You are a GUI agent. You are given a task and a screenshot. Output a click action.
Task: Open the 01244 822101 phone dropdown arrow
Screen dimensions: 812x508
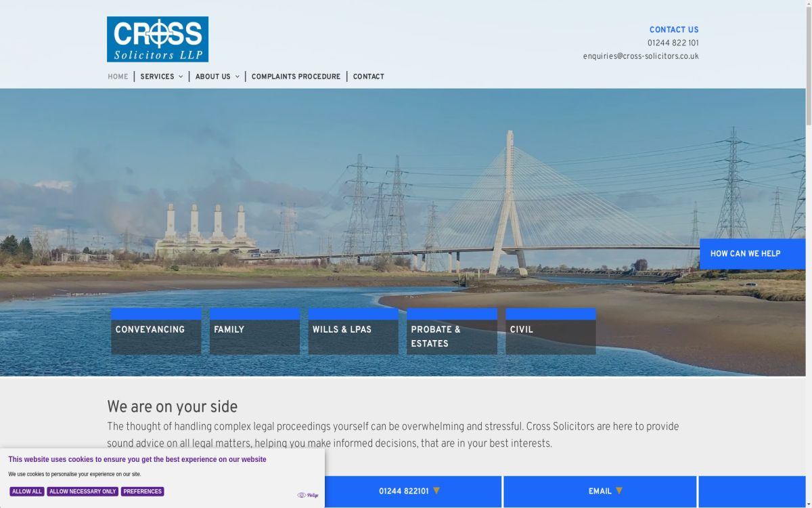438,491
